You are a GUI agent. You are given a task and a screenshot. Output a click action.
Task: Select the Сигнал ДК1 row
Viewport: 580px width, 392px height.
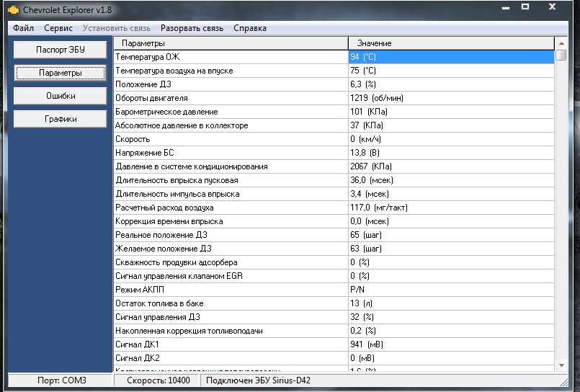(x=334, y=344)
